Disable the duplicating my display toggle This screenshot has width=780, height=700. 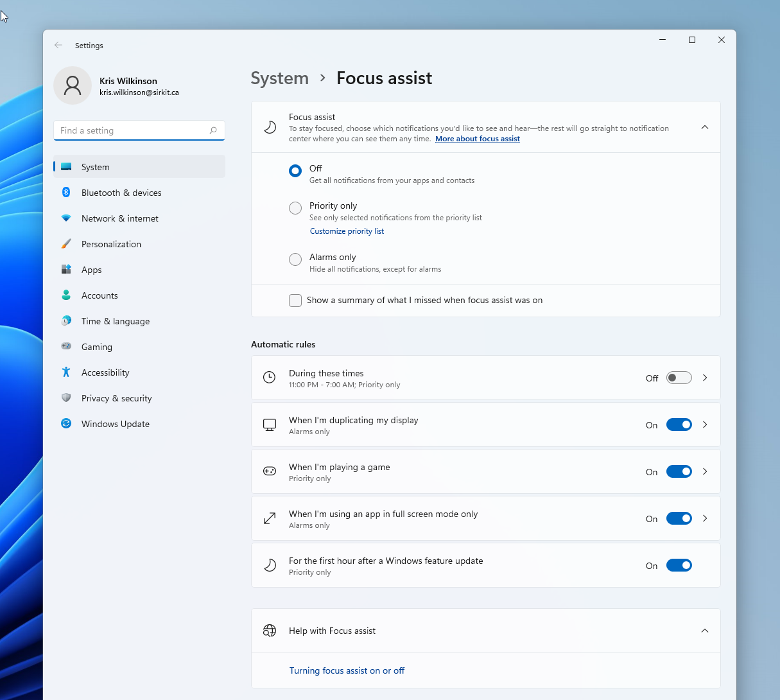679,424
